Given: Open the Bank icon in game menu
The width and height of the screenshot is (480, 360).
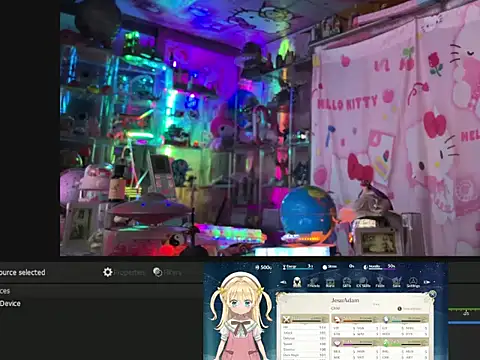Looking at the screenshot, I should tap(330, 283).
